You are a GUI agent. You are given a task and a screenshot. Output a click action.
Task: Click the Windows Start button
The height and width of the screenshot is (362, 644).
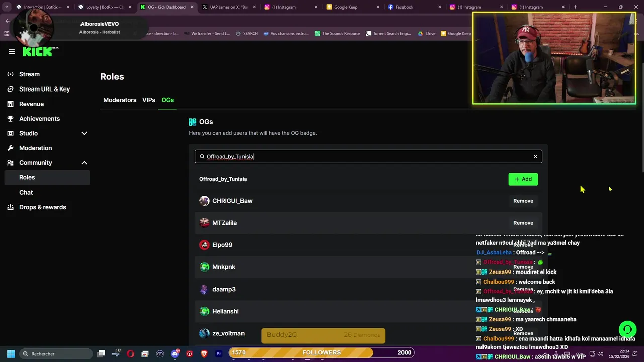(x=11, y=353)
